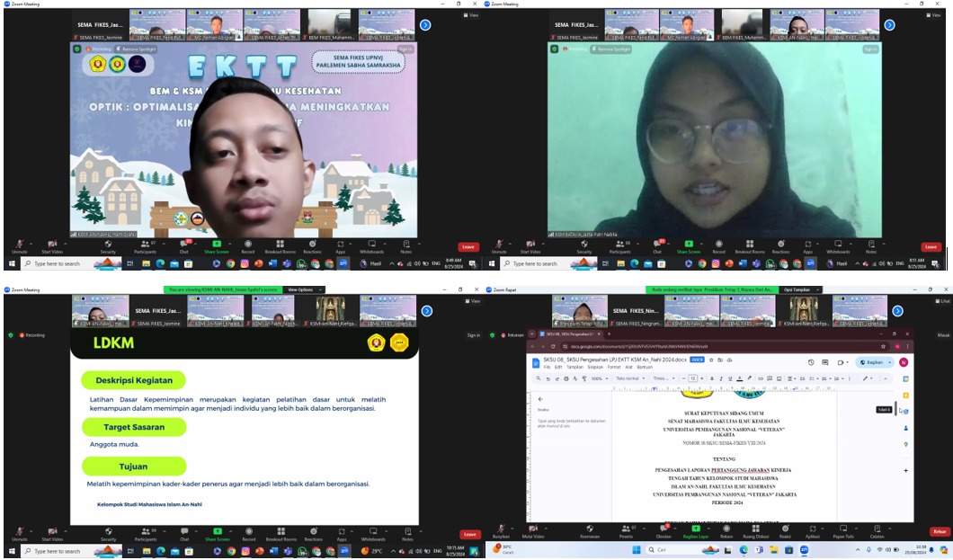This screenshot has width=953, height=560.
Task: Open the Sisipkan menu in Google Docs
Action: 595,367
